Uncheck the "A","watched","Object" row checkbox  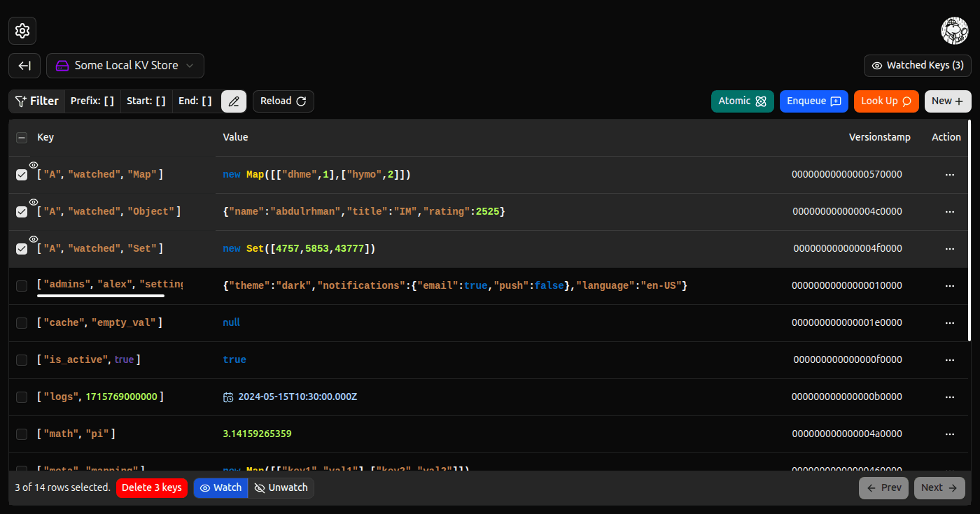(x=22, y=212)
